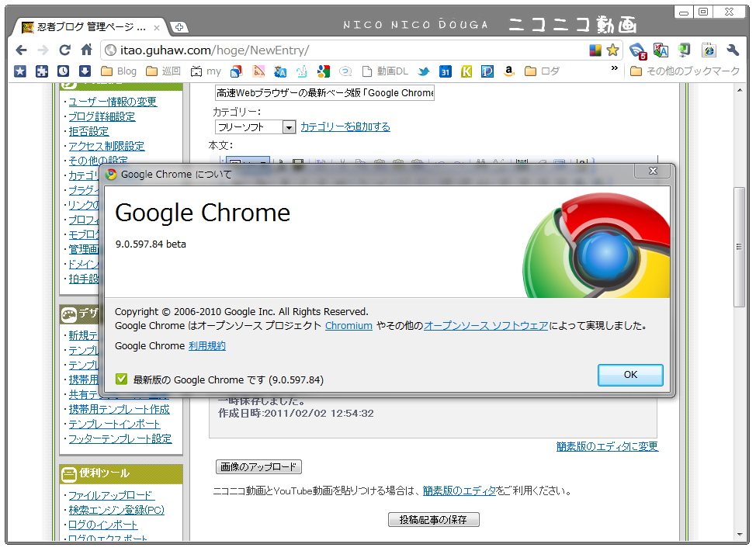Click OK in the about dialog
The image size is (756, 551).
[x=630, y=375]
